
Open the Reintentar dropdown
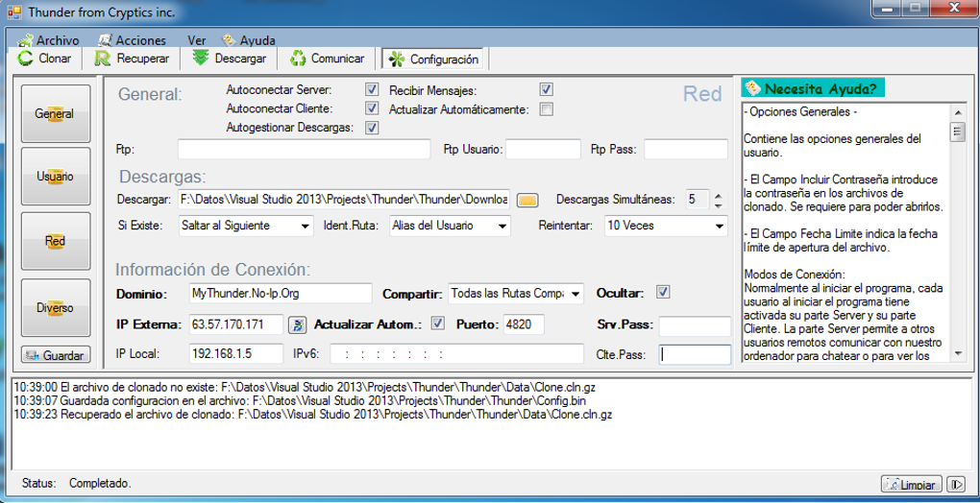(720, 226)
